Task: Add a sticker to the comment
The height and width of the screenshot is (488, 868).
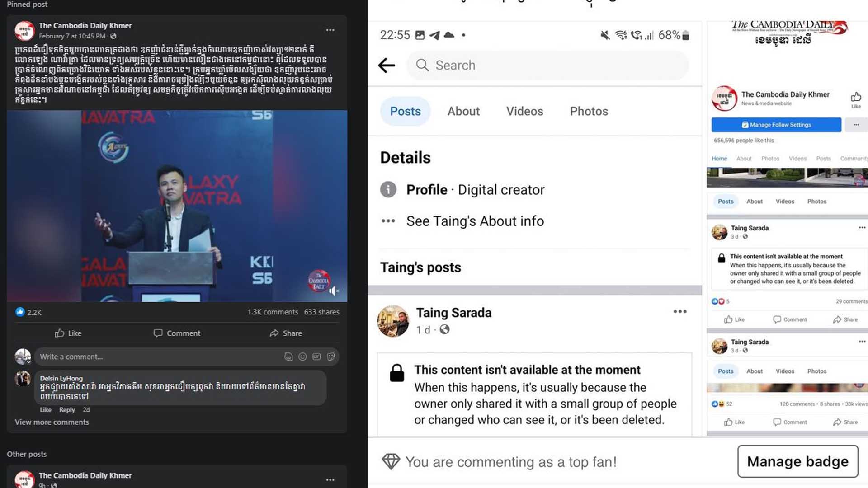Action: point(331,357)
